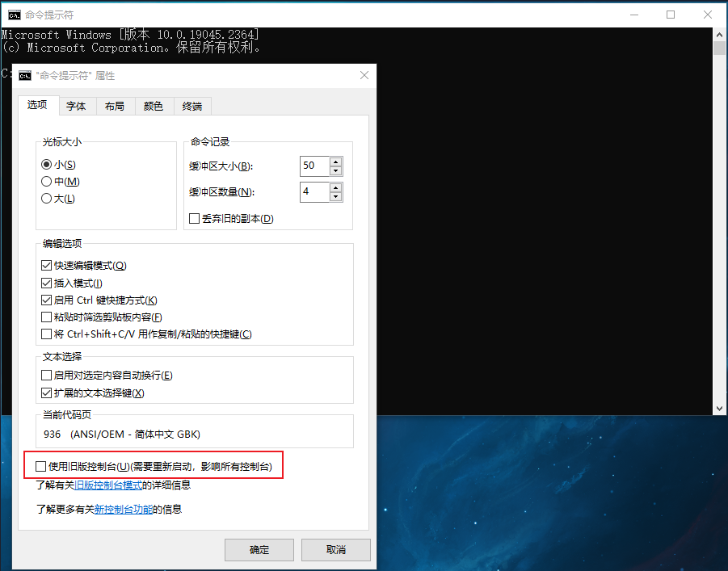
Task: Click the cmd icon in the Properties dialog title bar
Action: 25,75
